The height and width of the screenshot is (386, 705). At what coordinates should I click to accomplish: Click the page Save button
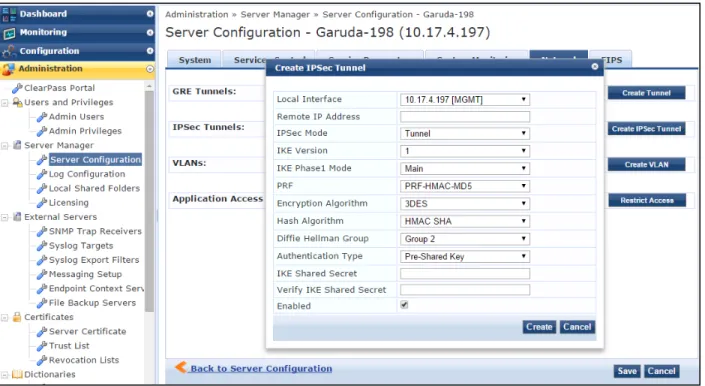pyautogui.click(x=627, y=371)
